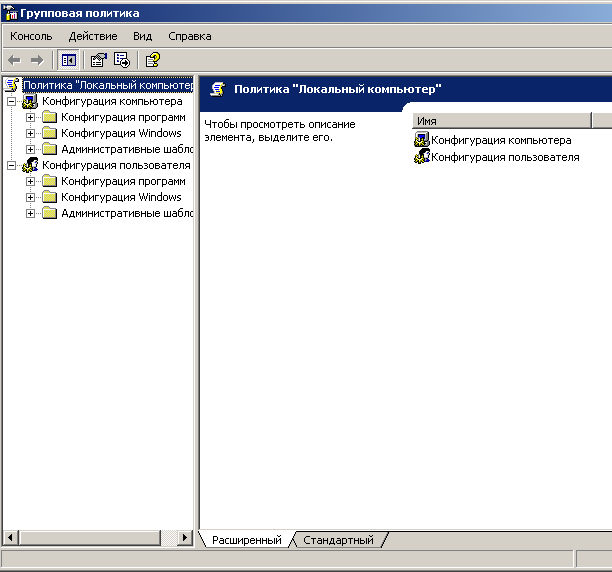The image size is (612, 572).
Task: Expand Конфигурация программ under computer configuration
Action: click(x=30, y=117)
